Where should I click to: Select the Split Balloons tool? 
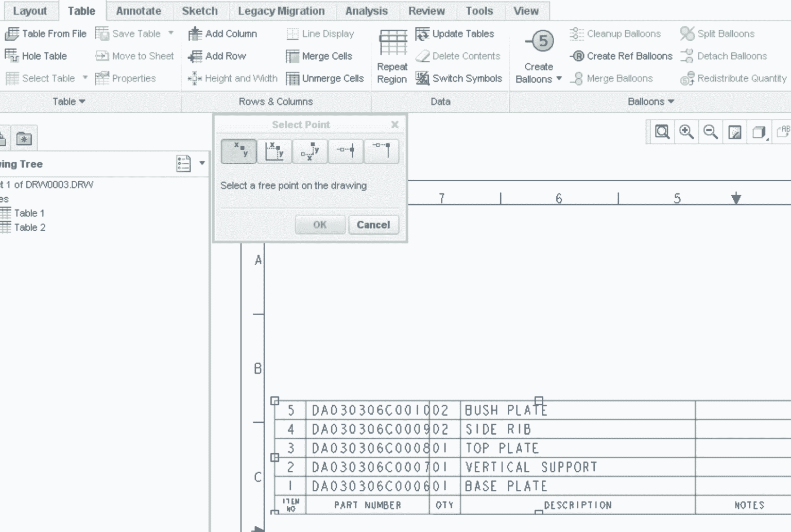click(x=718, y=33)
